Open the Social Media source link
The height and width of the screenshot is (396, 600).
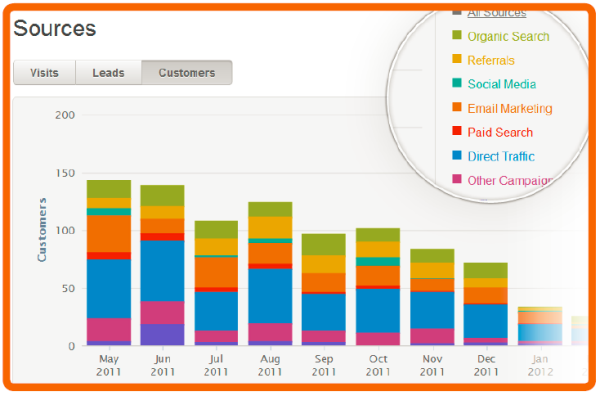point(502,84)
